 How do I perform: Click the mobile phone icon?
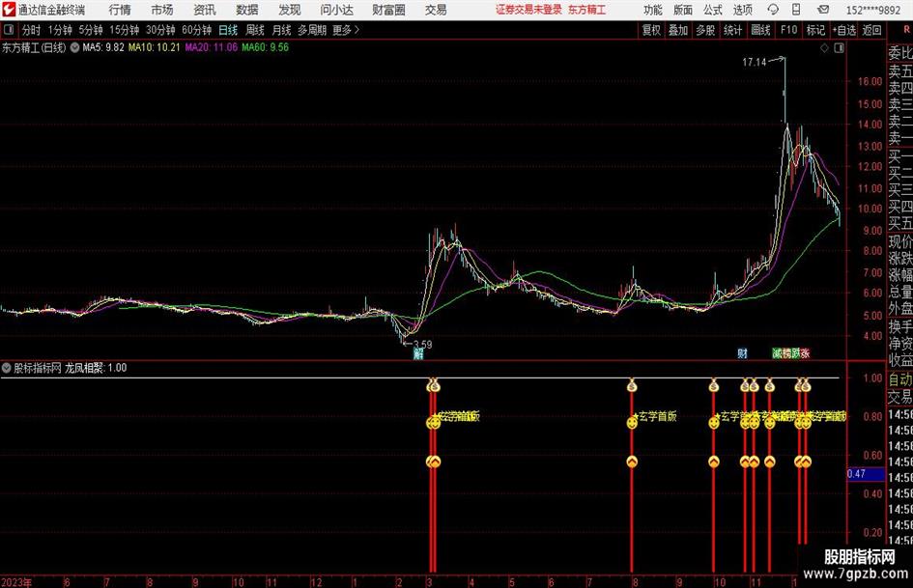796,10
